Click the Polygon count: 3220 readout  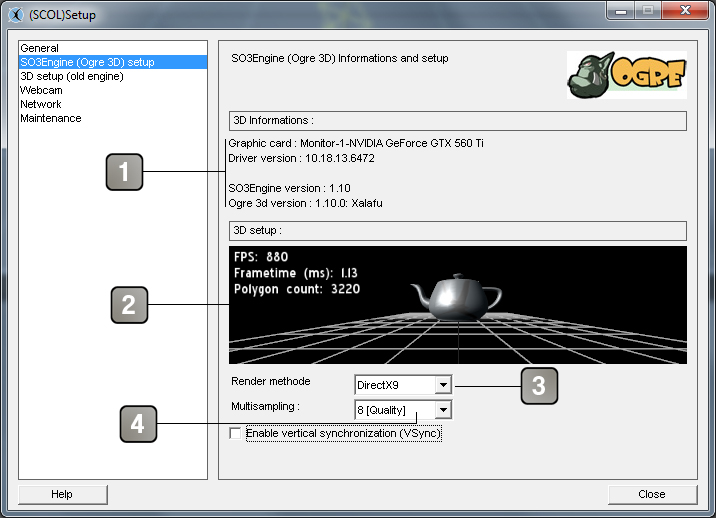[297, 289]
